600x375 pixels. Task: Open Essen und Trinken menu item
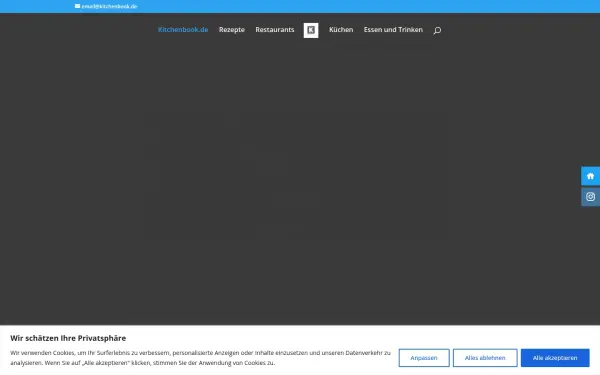coord(393,29)
